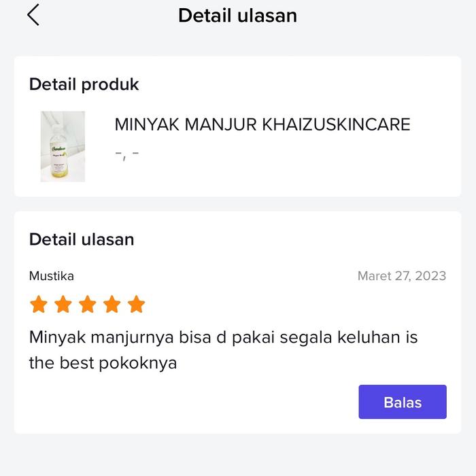Select the first orange rating star

point(39,304)
